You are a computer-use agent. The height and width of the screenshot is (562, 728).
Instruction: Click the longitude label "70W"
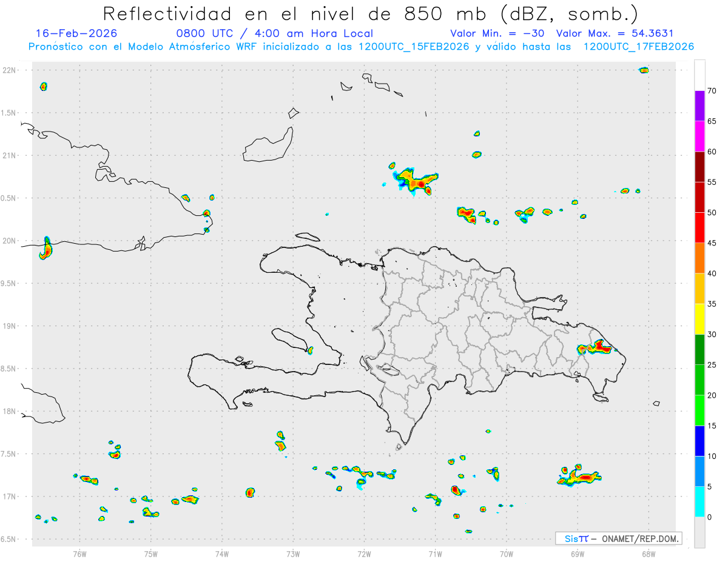(x=507, y=553)
